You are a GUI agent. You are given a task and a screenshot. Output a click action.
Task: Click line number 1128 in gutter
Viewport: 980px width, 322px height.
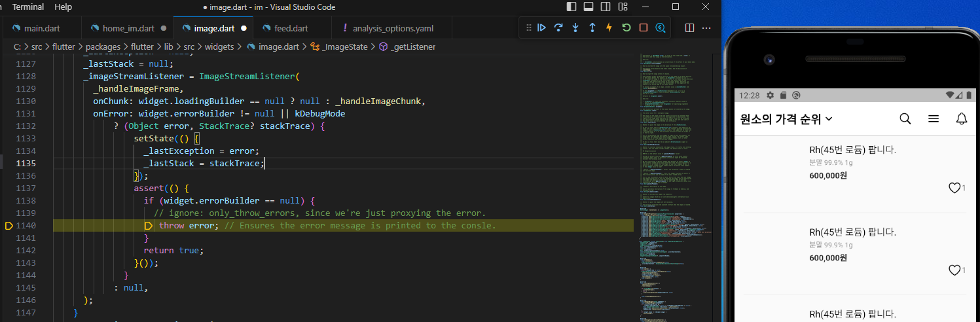coord(25,76)
